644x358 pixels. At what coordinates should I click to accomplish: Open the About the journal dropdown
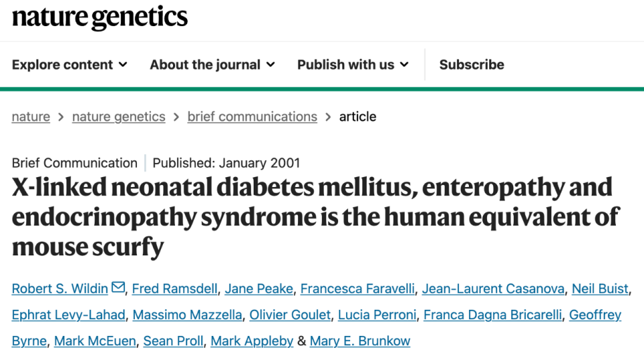click(x=212, y=65)
